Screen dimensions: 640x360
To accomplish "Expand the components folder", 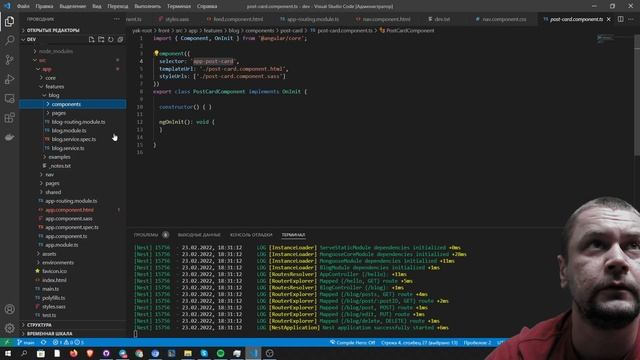I will 66,104.
